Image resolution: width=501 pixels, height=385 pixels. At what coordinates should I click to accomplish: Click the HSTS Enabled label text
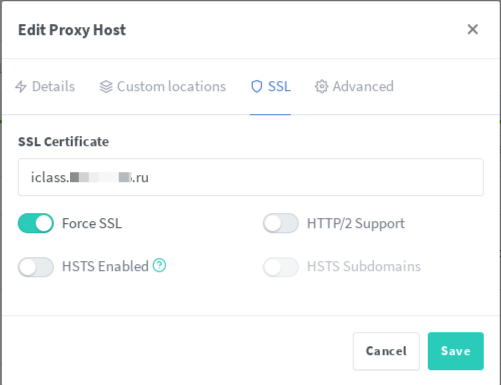105,266
